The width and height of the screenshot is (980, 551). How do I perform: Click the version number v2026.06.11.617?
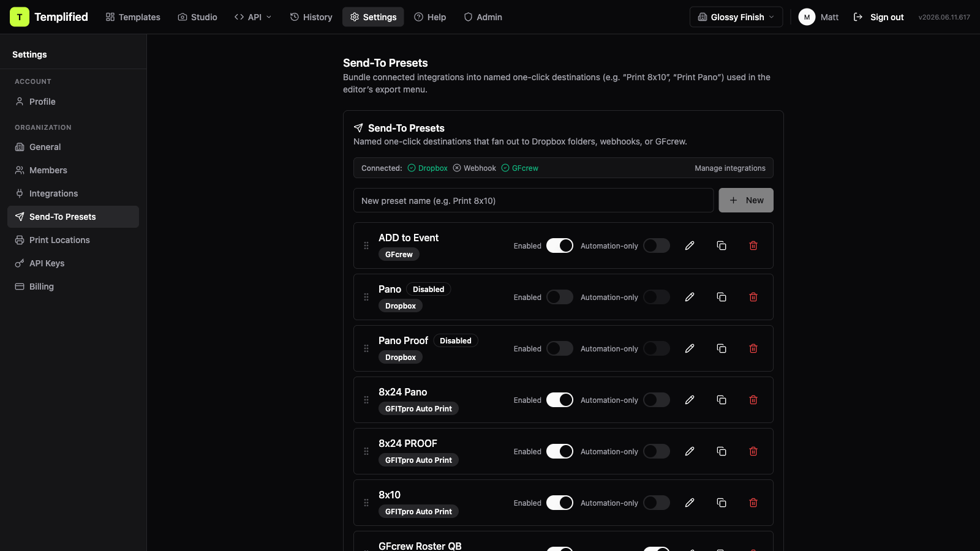944,17
